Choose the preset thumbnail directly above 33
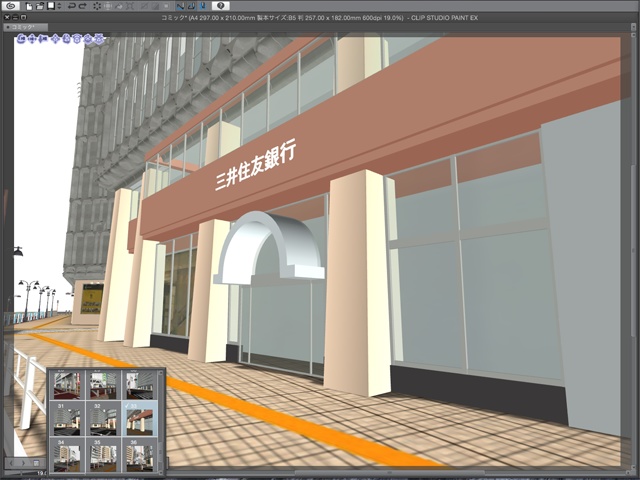Viewport: 640px width, 480px height. pos(139,384)
